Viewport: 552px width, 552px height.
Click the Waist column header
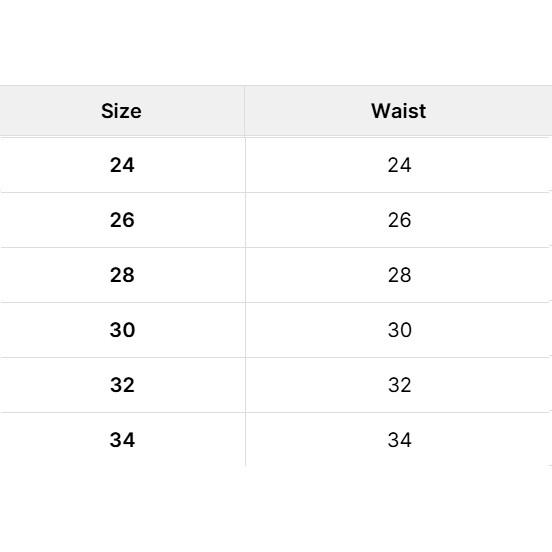(x=399, y=111)
